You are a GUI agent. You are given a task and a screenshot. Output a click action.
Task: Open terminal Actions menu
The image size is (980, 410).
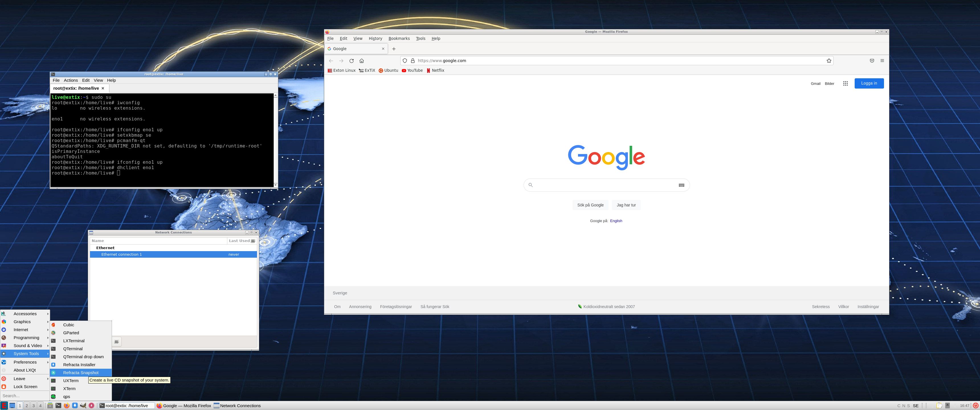coord(71,80)
